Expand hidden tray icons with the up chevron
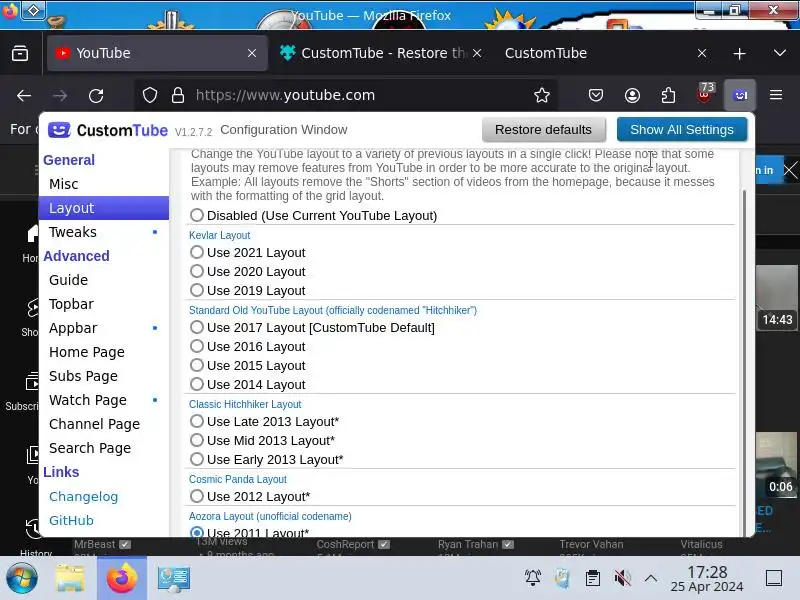The height and width of the screenshot is (600, 800). click(x=651, y=578)
